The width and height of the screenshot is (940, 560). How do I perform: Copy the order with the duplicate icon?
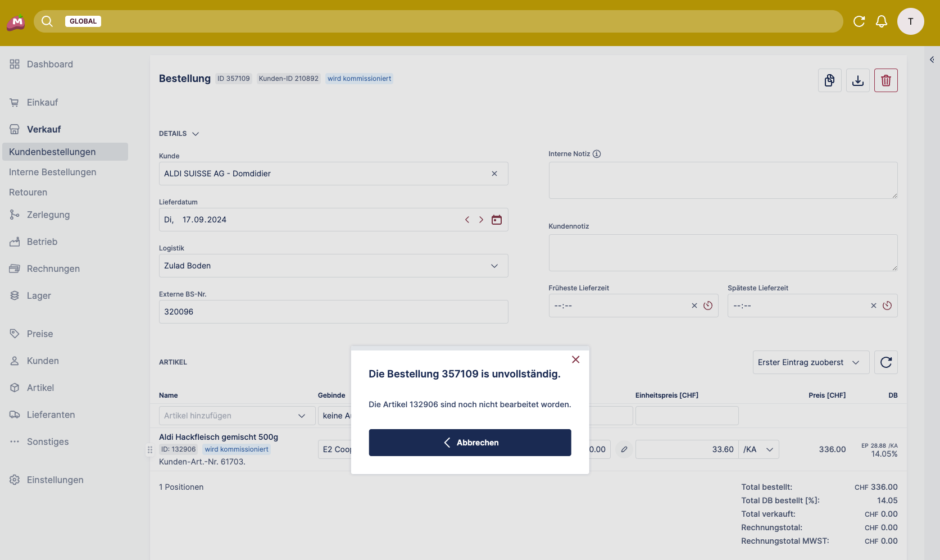(829, 80)
